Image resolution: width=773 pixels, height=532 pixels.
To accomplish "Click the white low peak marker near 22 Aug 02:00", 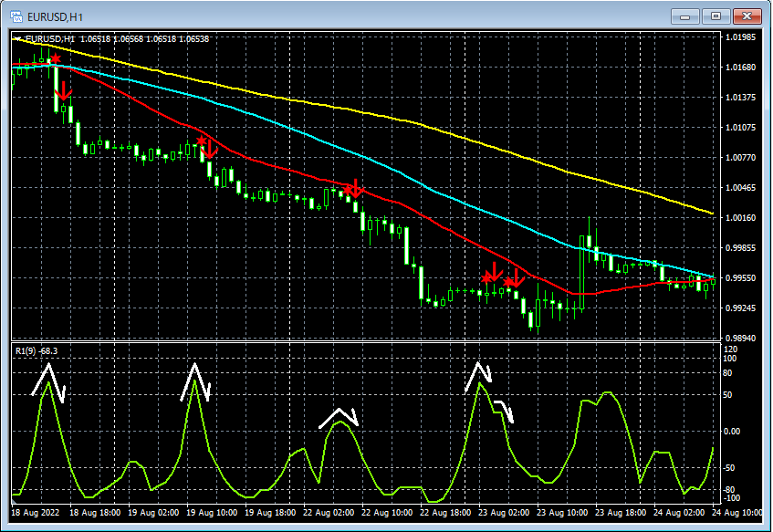I will coord(339,418).
